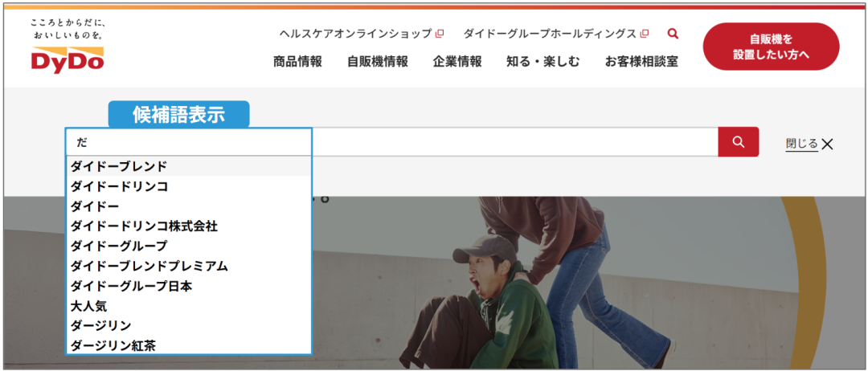
Task: Select suggestion ダイドーグループ
Action: [189, 246]
